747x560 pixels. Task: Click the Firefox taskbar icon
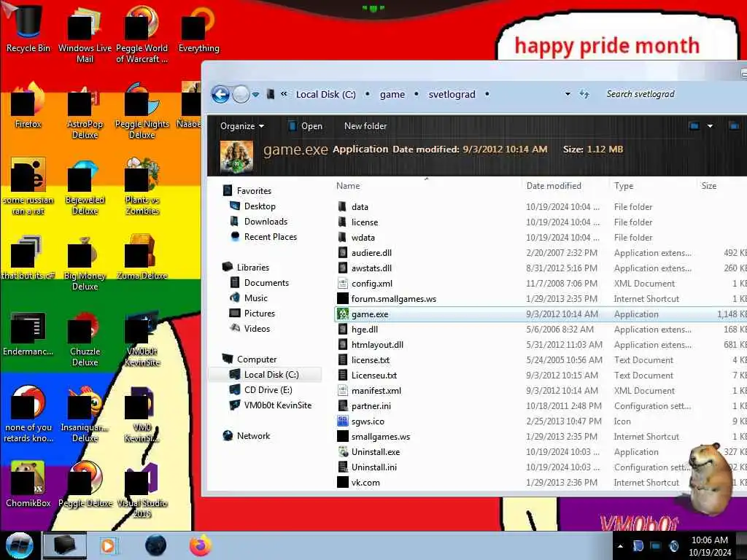[201, 545]
